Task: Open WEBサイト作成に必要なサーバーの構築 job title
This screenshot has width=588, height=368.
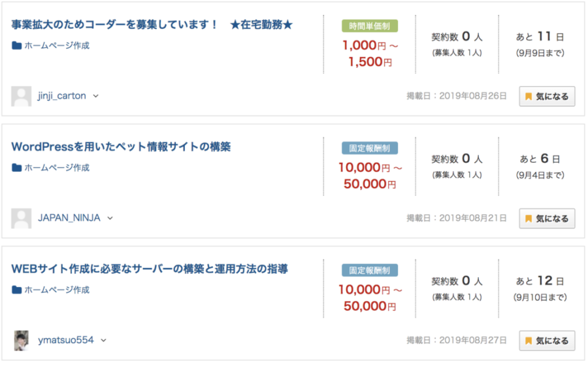Action: tap(150, 269)
